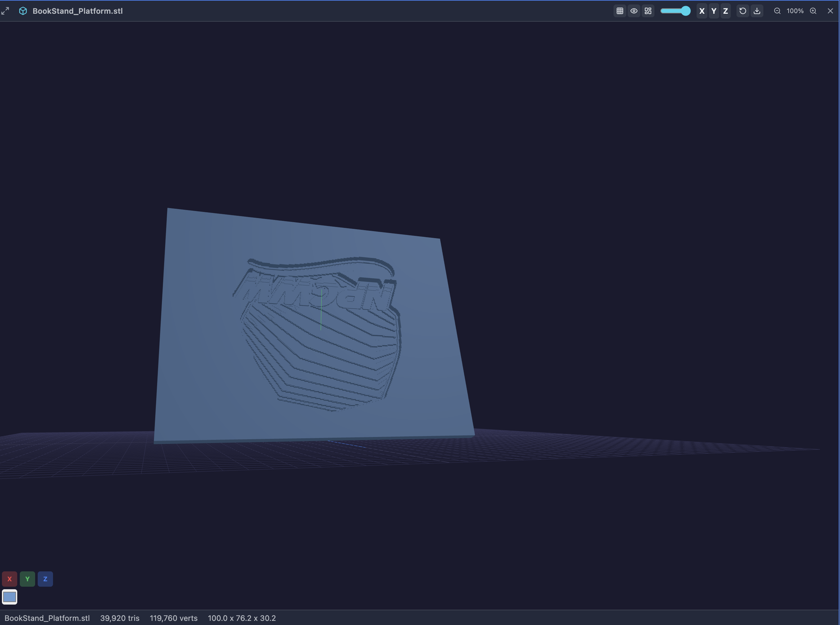
Task: Align view to Y axis in toolbar
Action: coord(714,11)
